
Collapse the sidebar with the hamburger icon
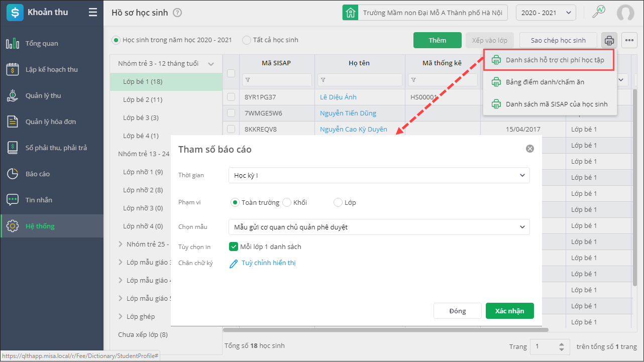click(x=93, y=13)
